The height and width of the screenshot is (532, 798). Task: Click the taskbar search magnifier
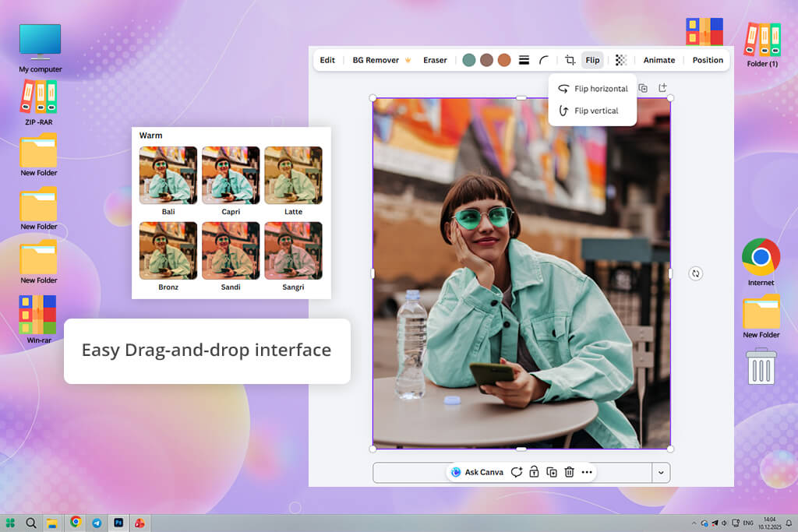click(x=31, y=523)
